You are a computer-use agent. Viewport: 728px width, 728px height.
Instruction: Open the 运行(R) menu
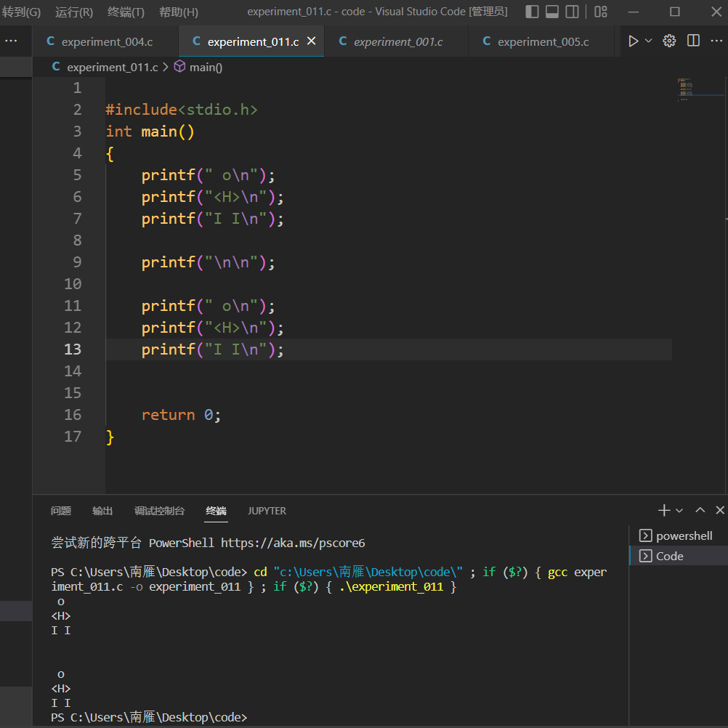(74, 12)
